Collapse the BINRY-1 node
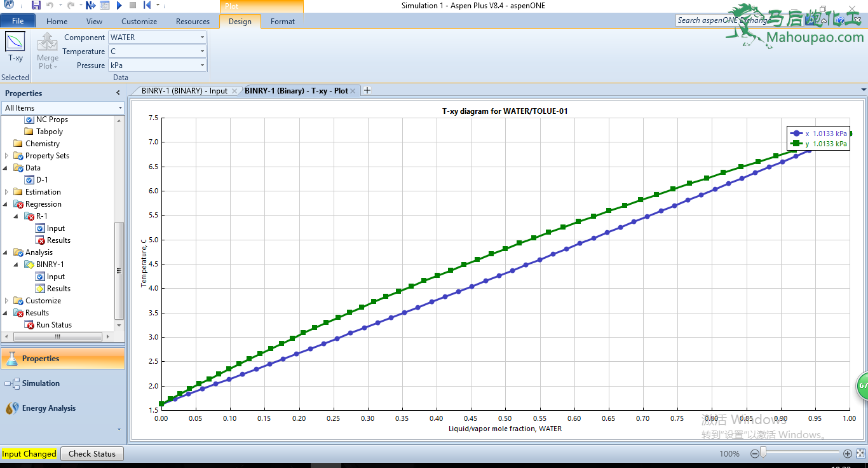 pos(17,265)
